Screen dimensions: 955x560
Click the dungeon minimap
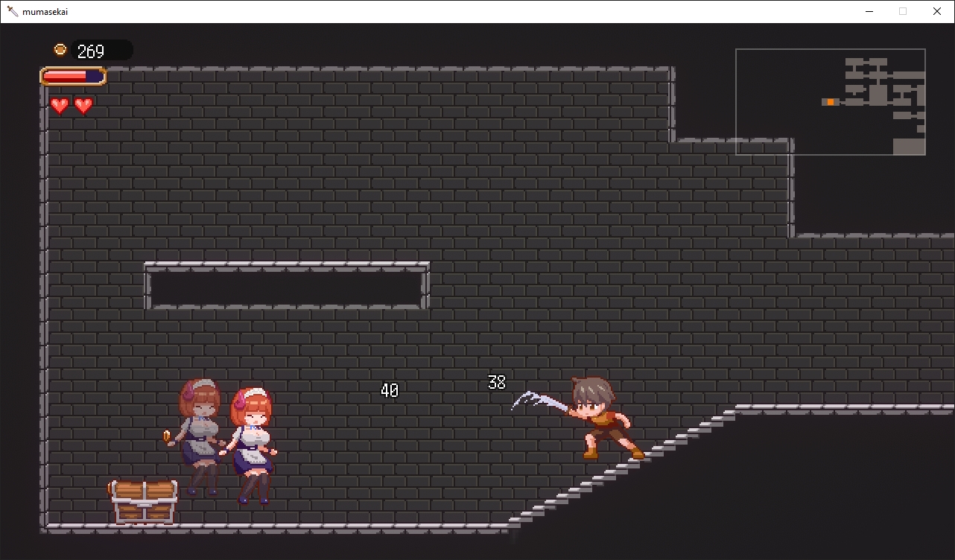click(831, 102)
